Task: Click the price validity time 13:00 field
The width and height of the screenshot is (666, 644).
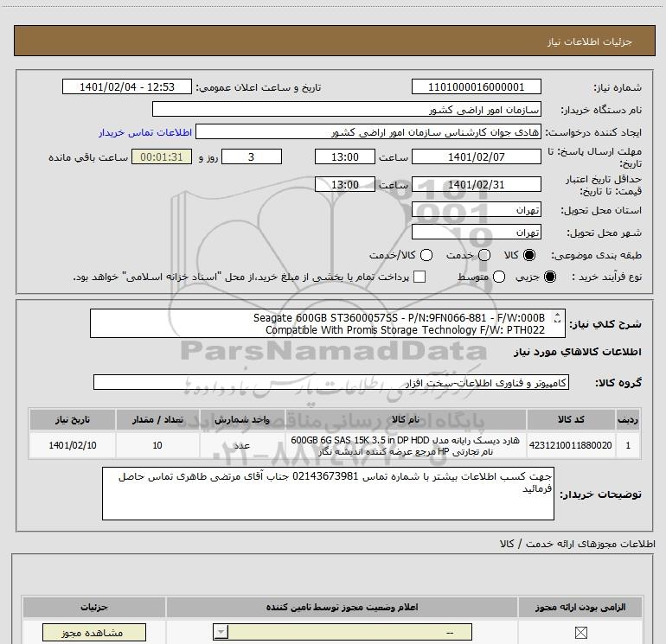Action: (x=345, y=184)
